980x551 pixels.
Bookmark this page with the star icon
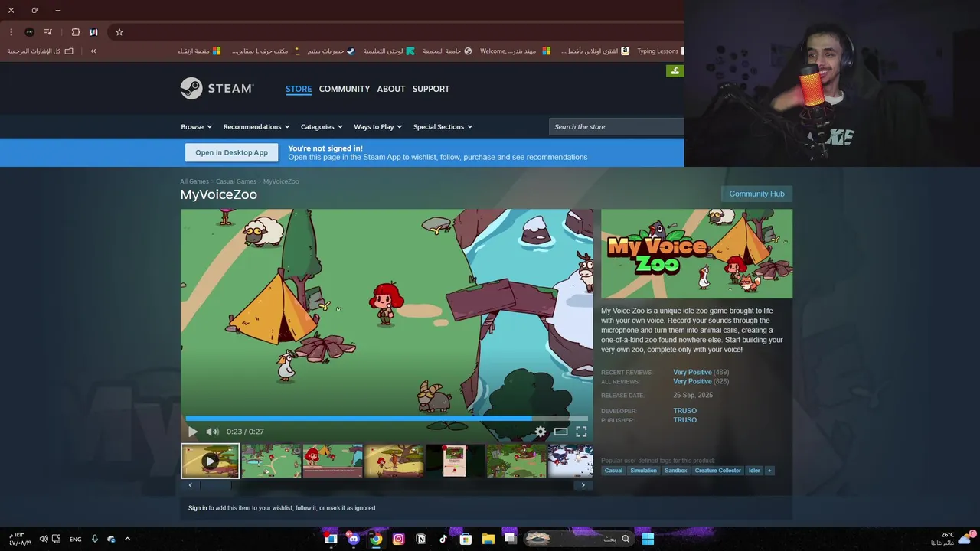coord(119,32)
